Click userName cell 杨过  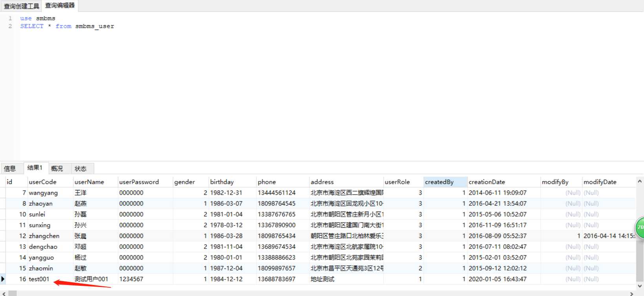(x=95, y=258)
